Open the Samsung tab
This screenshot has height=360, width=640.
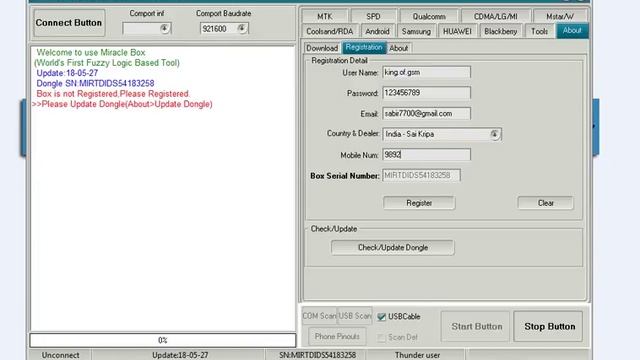click(416, 31)
